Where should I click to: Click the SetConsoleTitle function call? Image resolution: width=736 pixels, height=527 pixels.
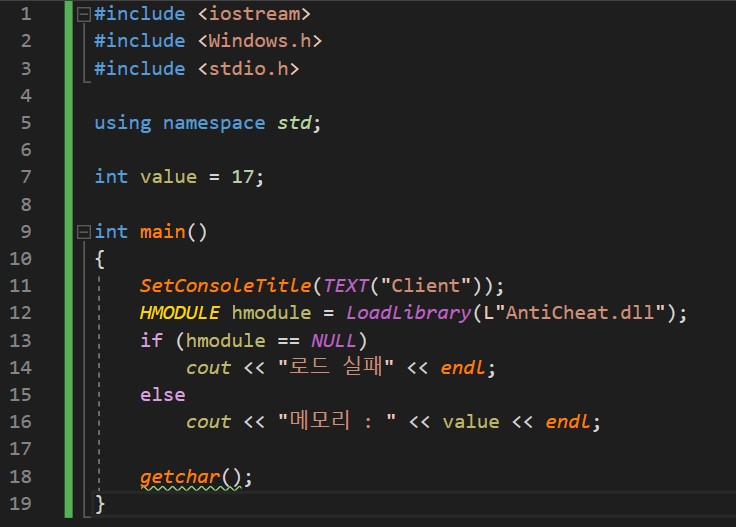tap(226, 286)
